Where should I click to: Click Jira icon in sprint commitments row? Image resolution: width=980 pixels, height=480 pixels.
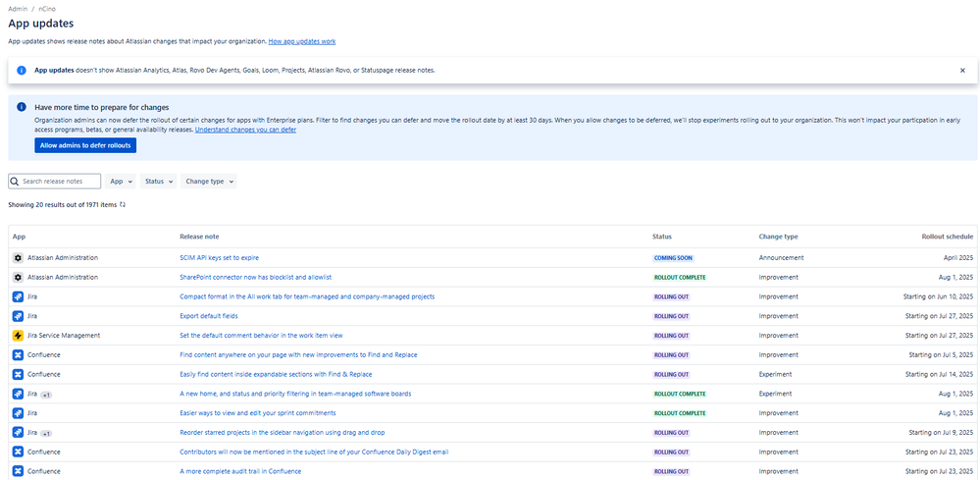coord(18,413)
